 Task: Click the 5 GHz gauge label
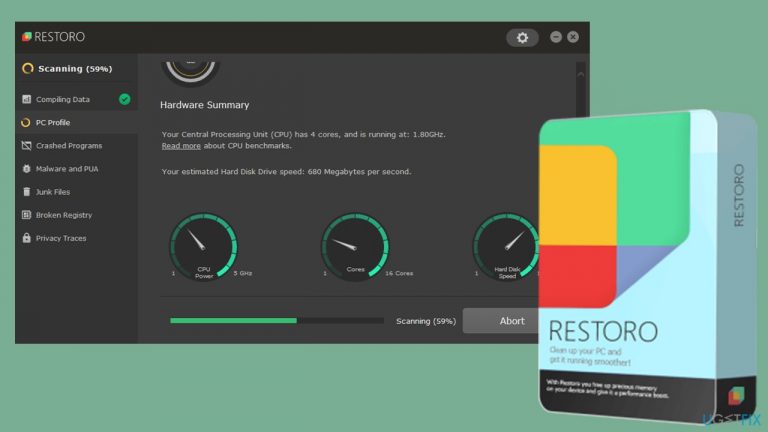(243, 273)
